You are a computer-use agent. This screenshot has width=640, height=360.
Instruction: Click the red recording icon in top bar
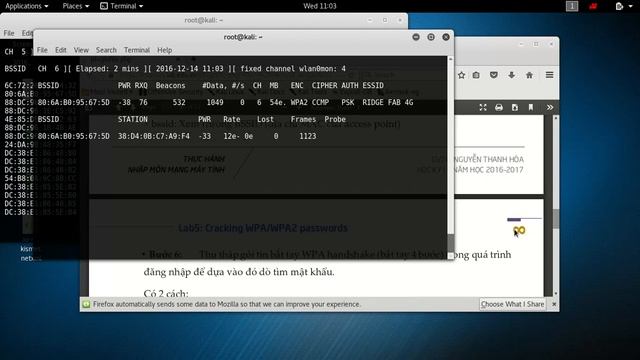593,6
